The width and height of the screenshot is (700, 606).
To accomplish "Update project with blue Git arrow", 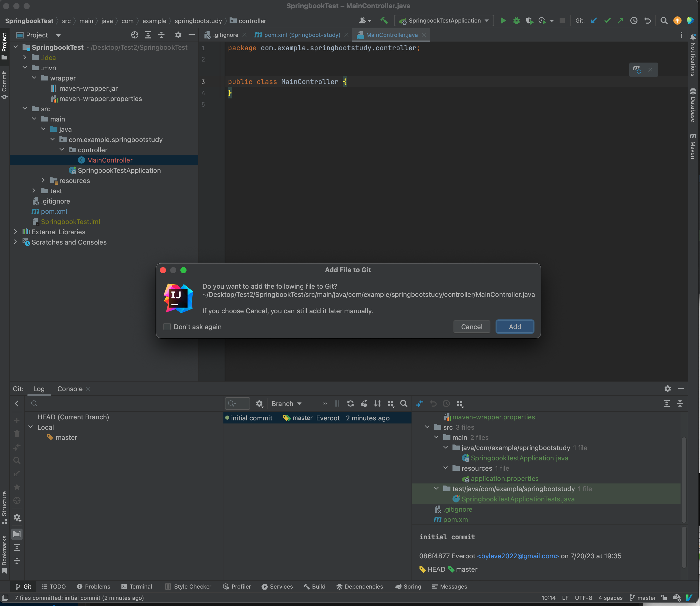I will click(x=594, y=21).
